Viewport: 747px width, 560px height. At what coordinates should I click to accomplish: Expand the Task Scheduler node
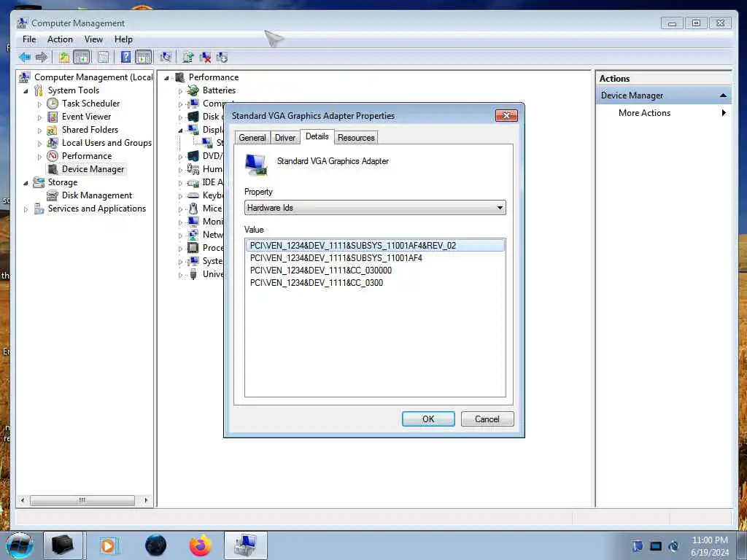pos(39,104)
